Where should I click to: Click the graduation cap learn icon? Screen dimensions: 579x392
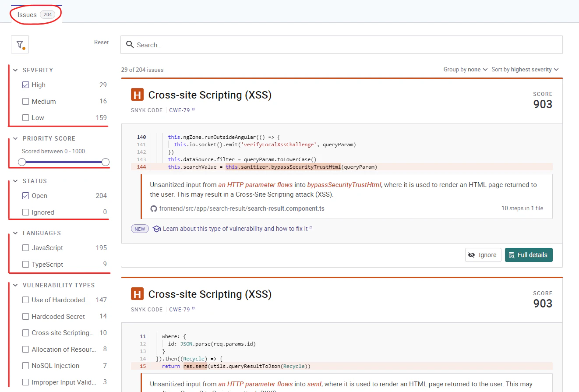point(157,229)
